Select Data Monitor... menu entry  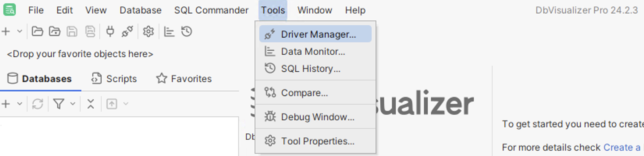pyautogui.click(x=315, y=51)
